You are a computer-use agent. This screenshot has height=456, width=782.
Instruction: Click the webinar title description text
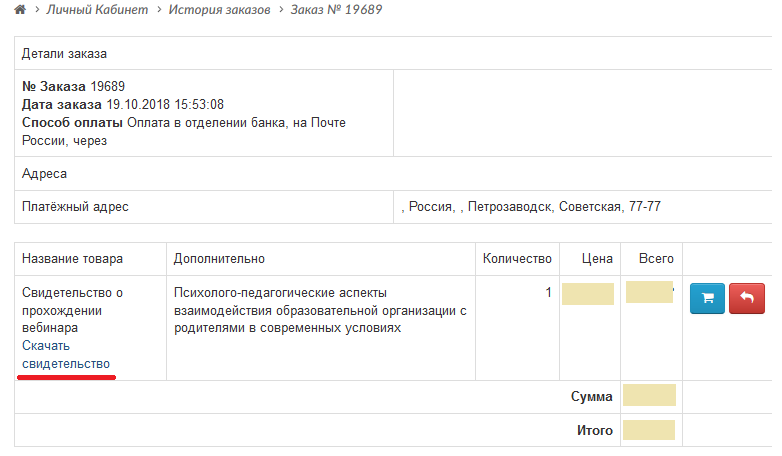[x=320, y=310]
